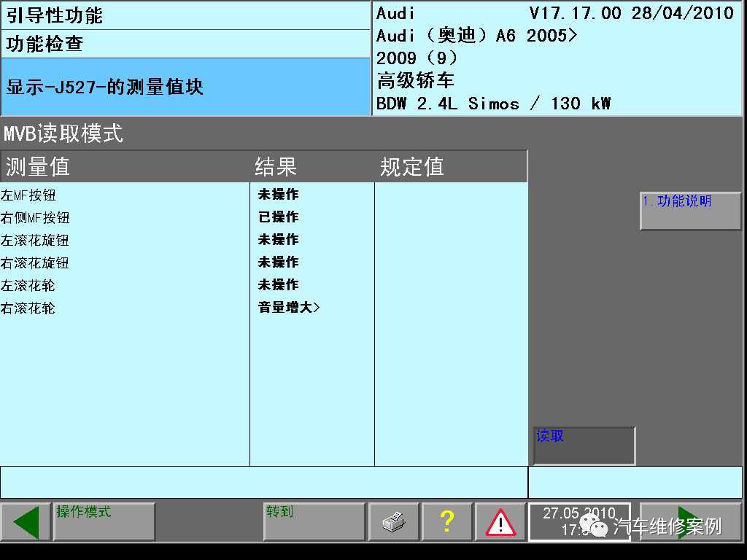Select the 左滚花旋钮 row
The image size is (747, 560).
(x=35, y=241)
